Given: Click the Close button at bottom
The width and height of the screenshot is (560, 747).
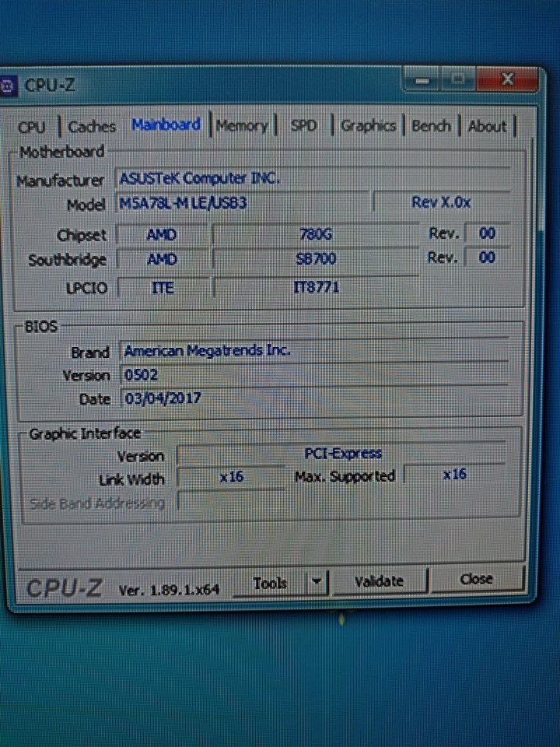Looking at the screenshot, I should coord(476,579).
